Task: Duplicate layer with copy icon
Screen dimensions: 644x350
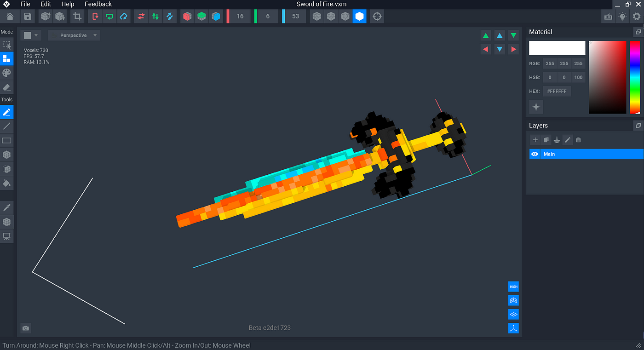Action: click(546, 140)
